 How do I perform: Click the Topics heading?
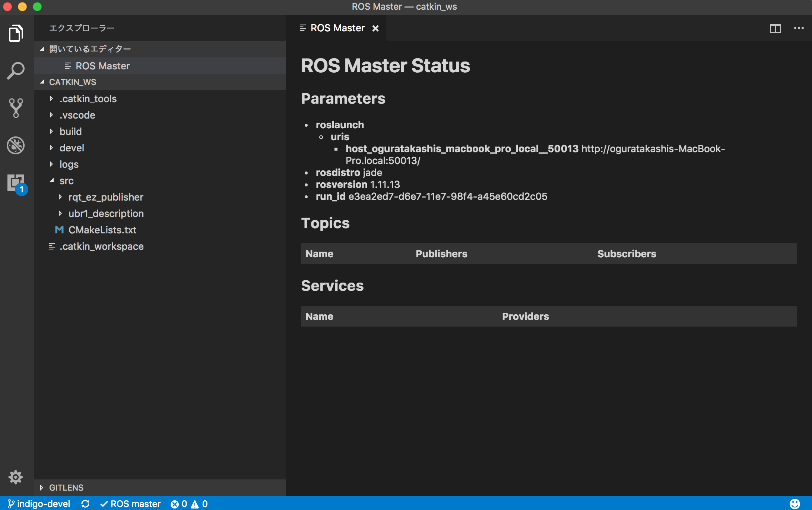click(x=325, y=223)
